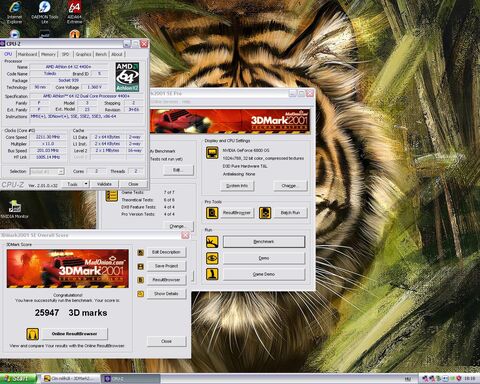Expand the Tools dropdown arrow in CPU-Z

pyautogui.click(x=86, y=184)
